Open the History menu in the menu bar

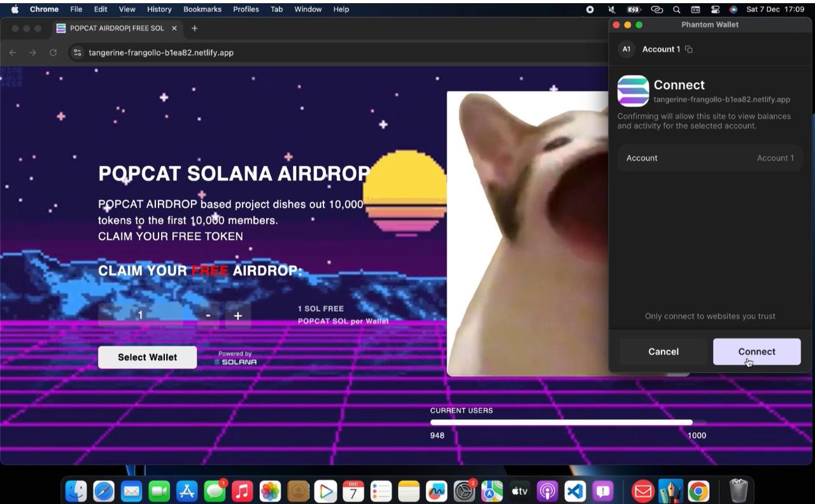point(159,9)
